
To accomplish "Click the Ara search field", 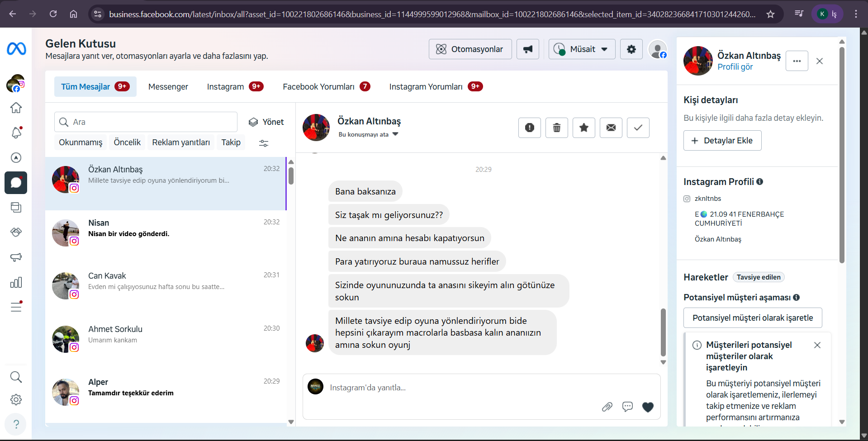I will tap(146, 122).
